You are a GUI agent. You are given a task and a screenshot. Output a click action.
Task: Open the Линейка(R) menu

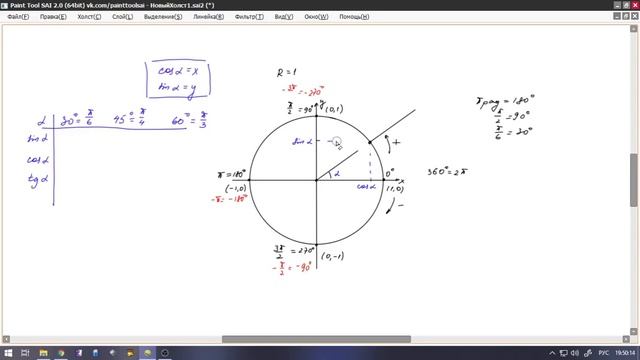click(209, 17)
